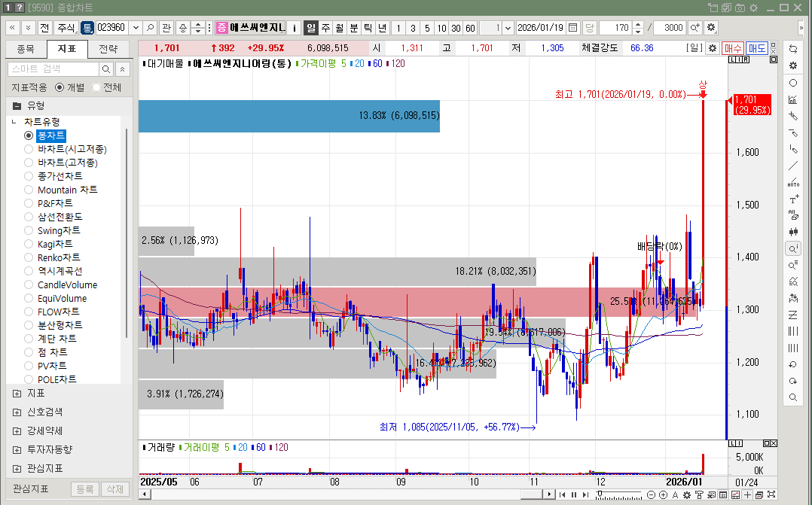Click the undo rotate arrow in right toolbar

pyautogui.click(x=793, y=364)
